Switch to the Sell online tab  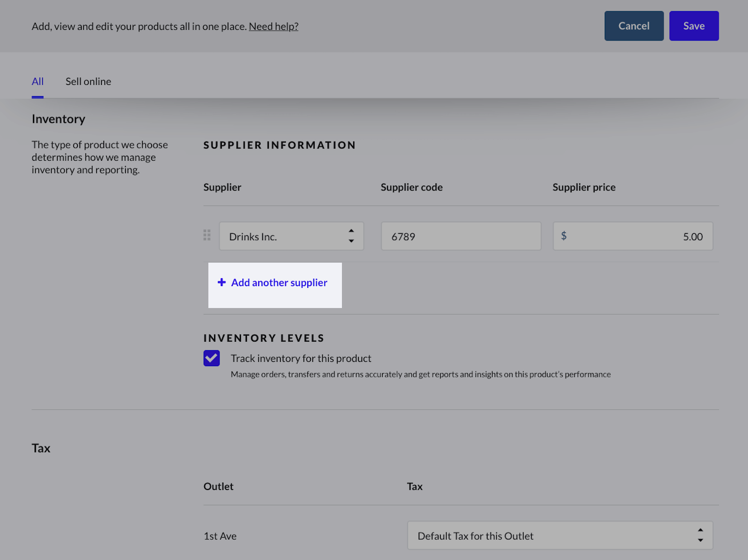(88, 82)
